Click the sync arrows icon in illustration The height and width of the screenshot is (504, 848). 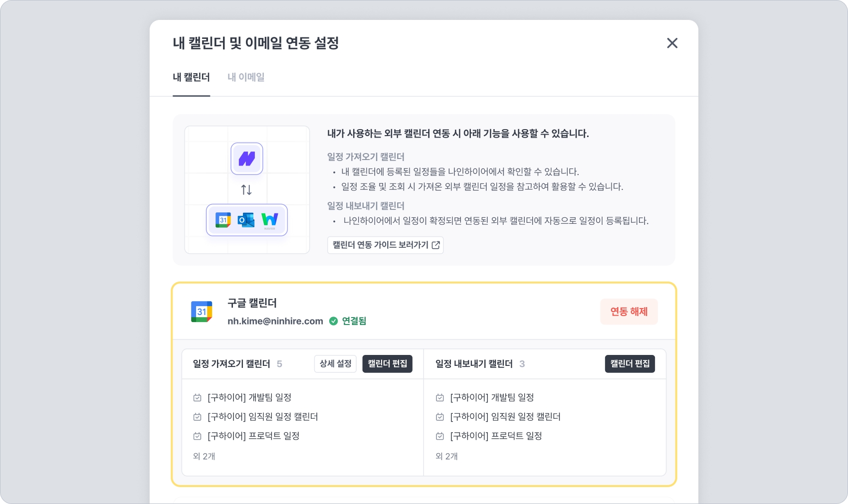click(x=246, y=190)
